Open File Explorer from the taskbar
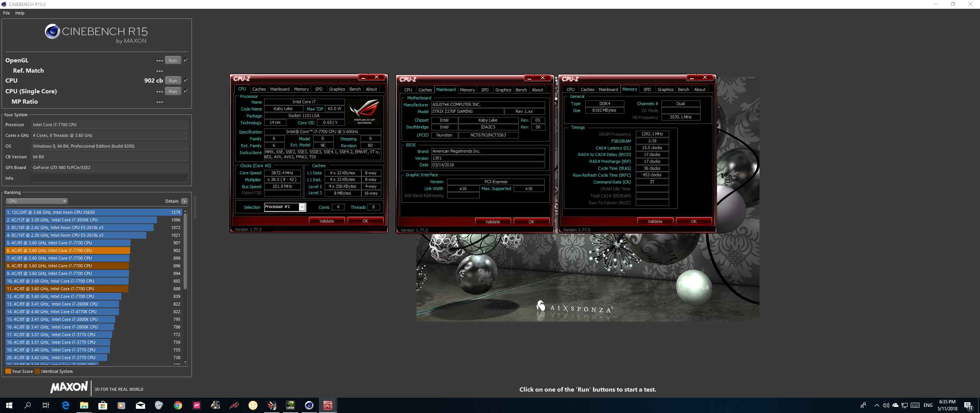This screenshot has width=980, height=413. (x=84, y=405)
